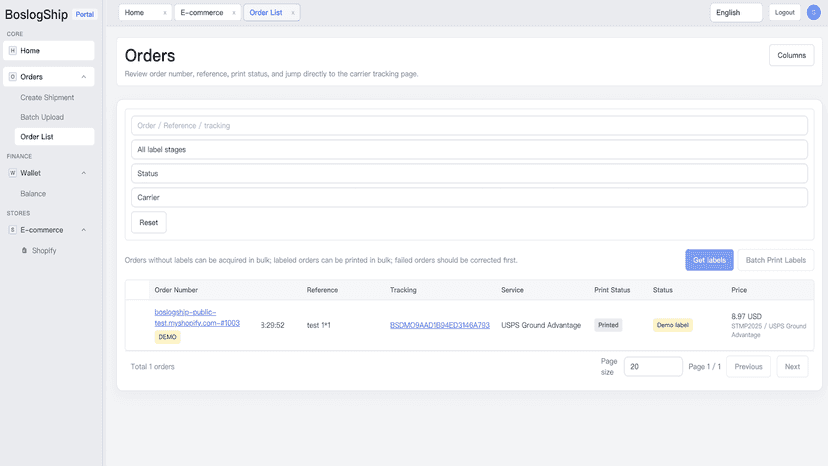
Task: Open Balance under Wallet
Action: (33, 193)
